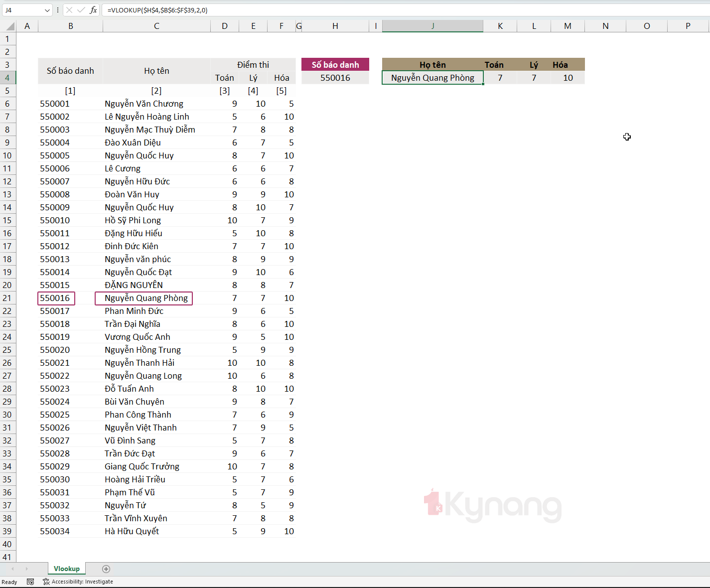Click name 'Bùi Văn Chuyên'
Image resolution: width=710 pixels, height=588 pixels.
[x=135, y=402]
